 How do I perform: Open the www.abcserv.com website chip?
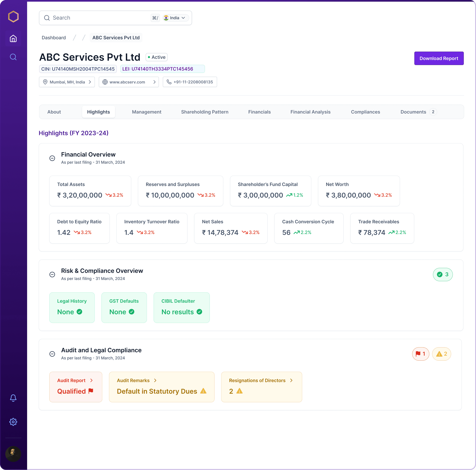[129, 82]
